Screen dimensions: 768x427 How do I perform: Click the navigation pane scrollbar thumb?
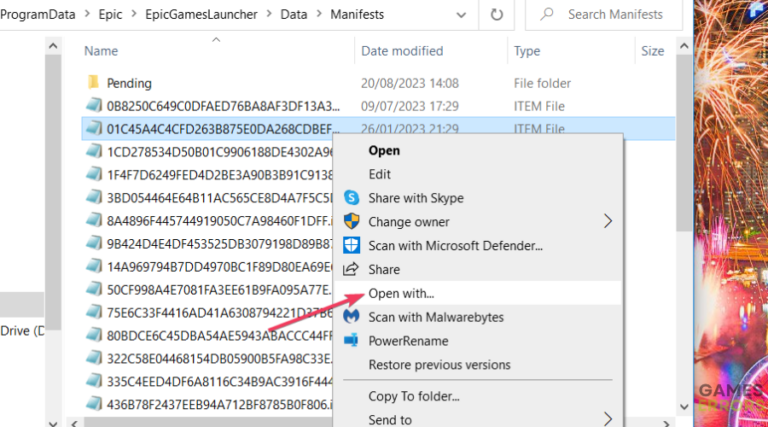point(53,191)
